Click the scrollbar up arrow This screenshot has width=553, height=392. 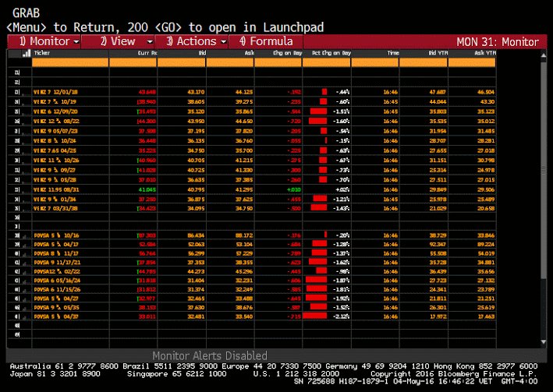[544, 55]
